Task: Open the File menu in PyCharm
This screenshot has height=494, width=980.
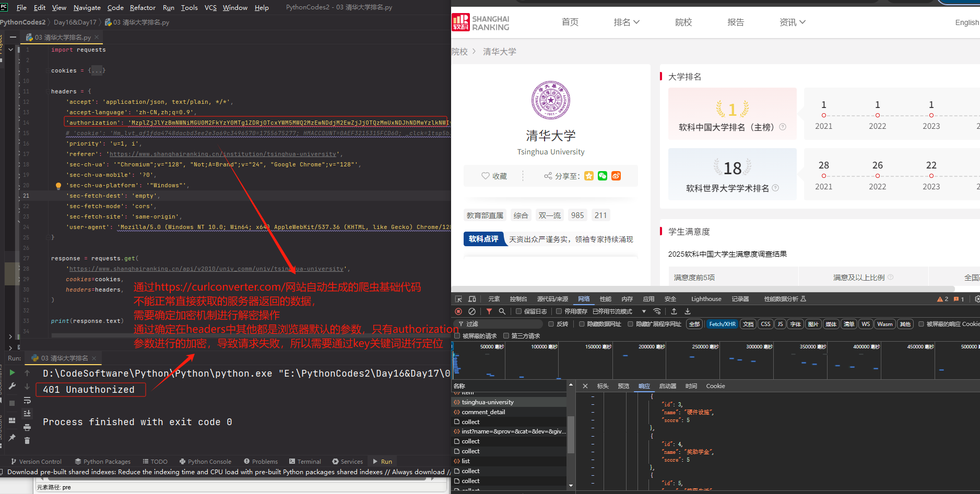Action: coord(21,7)
